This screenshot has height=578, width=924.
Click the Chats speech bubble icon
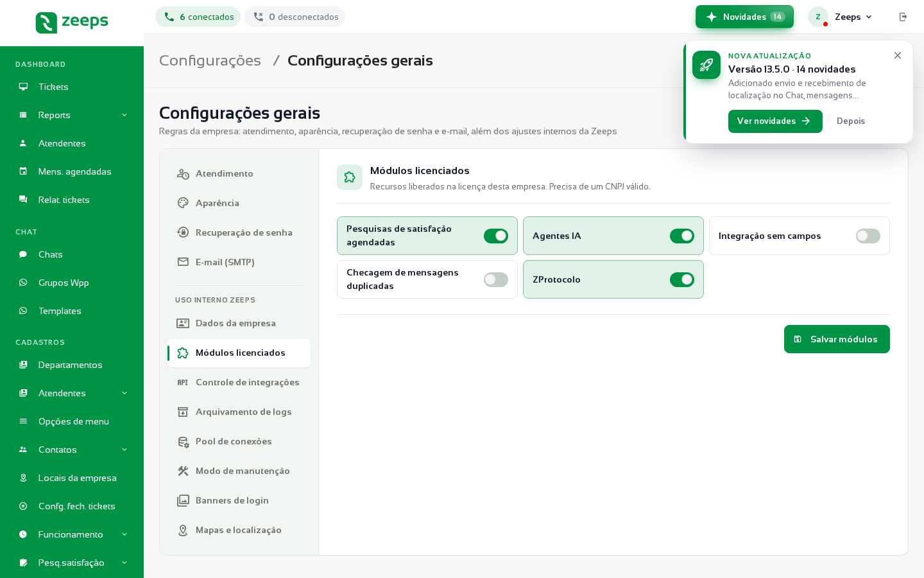(23, 254)
